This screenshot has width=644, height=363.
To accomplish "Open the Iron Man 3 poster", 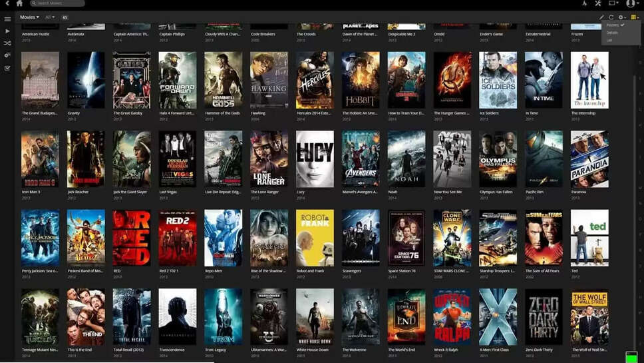I will point(40,159).
